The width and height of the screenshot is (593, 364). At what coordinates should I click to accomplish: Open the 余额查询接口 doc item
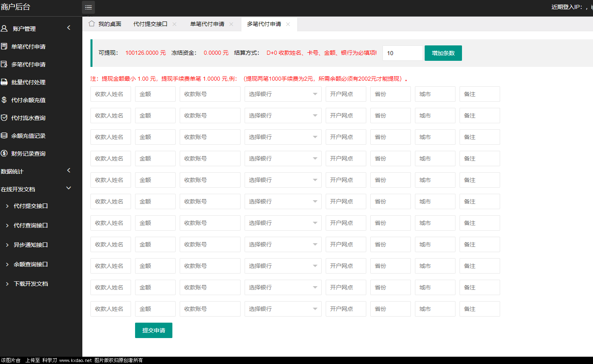point(31,264)
